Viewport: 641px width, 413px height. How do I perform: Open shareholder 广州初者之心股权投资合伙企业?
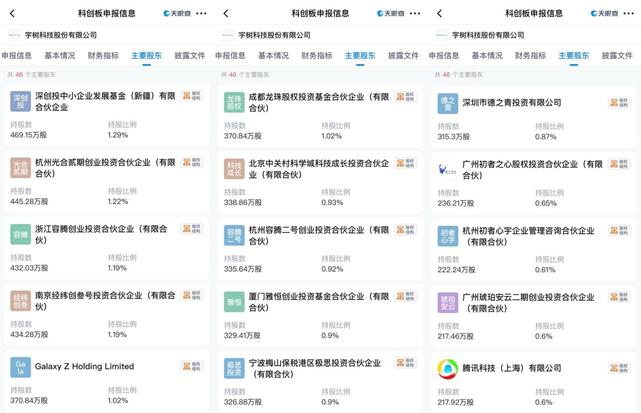pyautogui.click(x=532, y=170)
